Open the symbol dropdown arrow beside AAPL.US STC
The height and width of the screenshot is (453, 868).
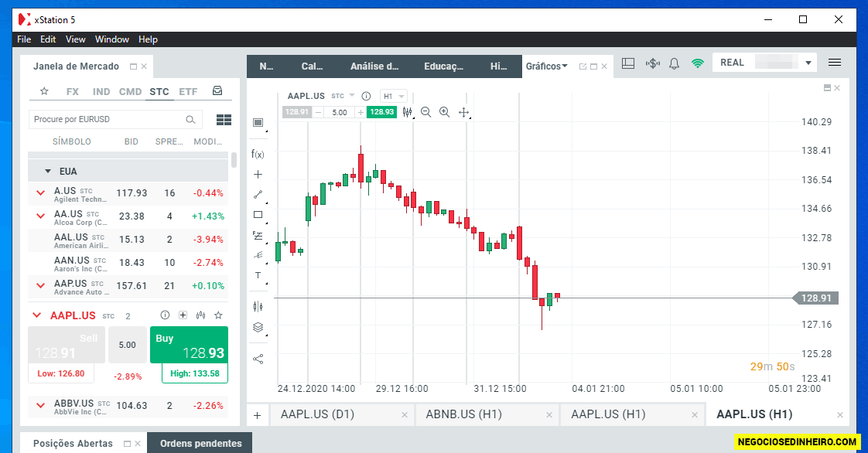pos(351,96)
